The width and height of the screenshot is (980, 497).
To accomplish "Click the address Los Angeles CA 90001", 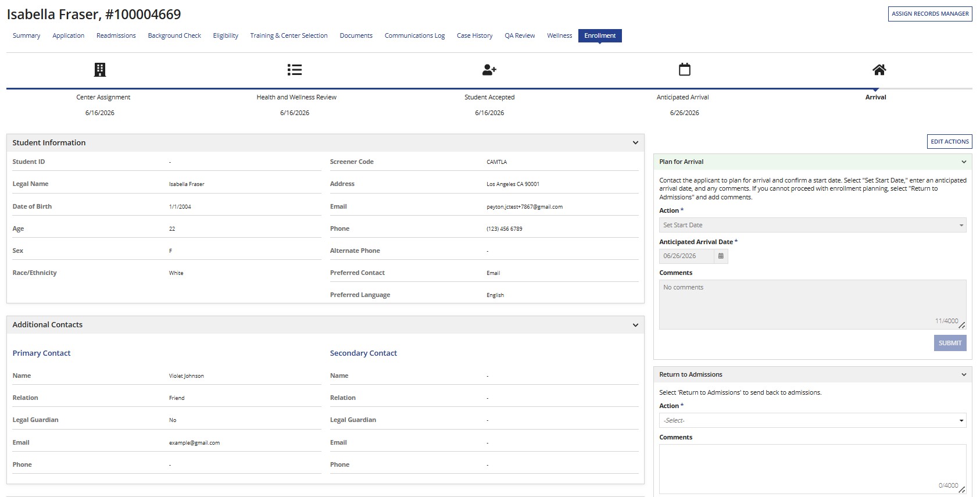I will (x=513, y=184).
